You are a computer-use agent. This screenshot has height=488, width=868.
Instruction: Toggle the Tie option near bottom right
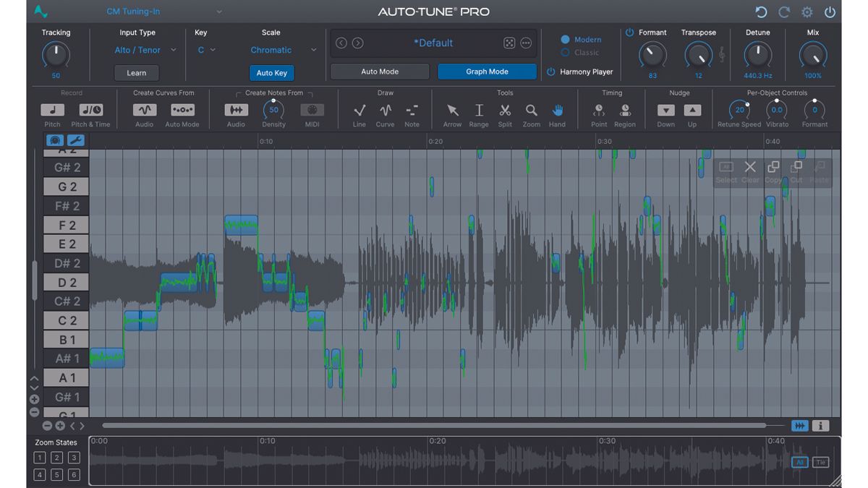[820, 462]
